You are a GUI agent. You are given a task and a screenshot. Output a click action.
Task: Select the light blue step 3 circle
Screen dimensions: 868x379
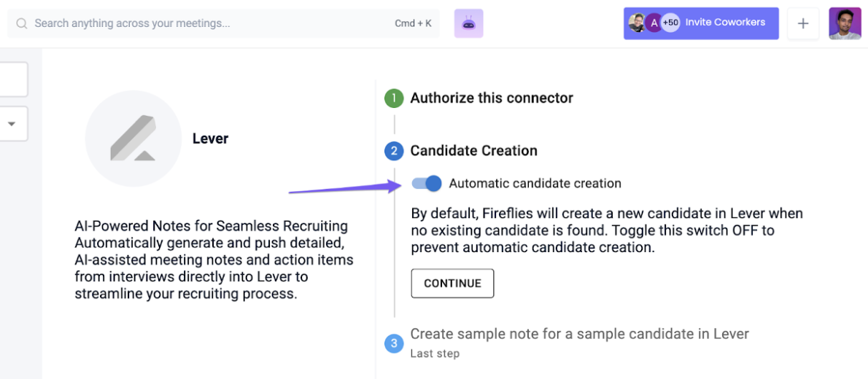pos(394,343)
